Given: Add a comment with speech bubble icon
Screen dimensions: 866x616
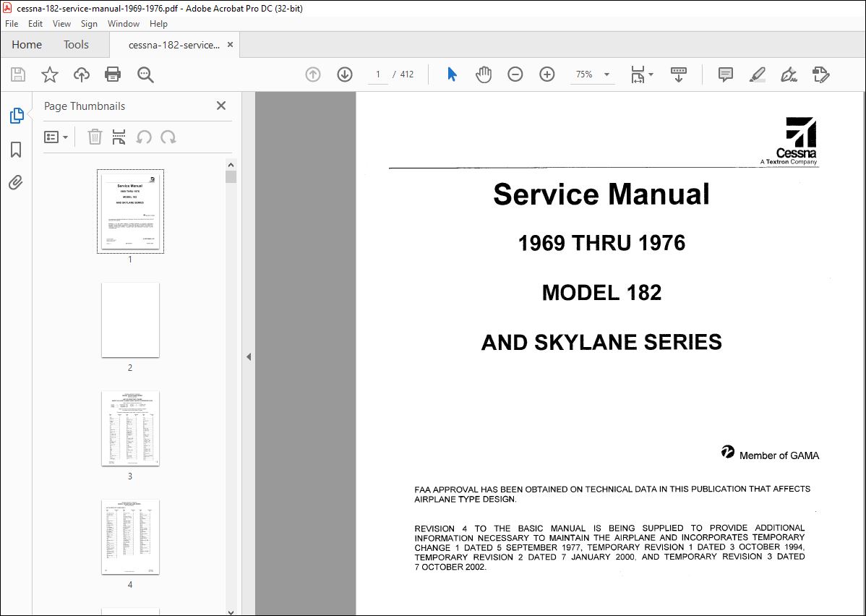Looking at the screenshot, I should [726, 74].
